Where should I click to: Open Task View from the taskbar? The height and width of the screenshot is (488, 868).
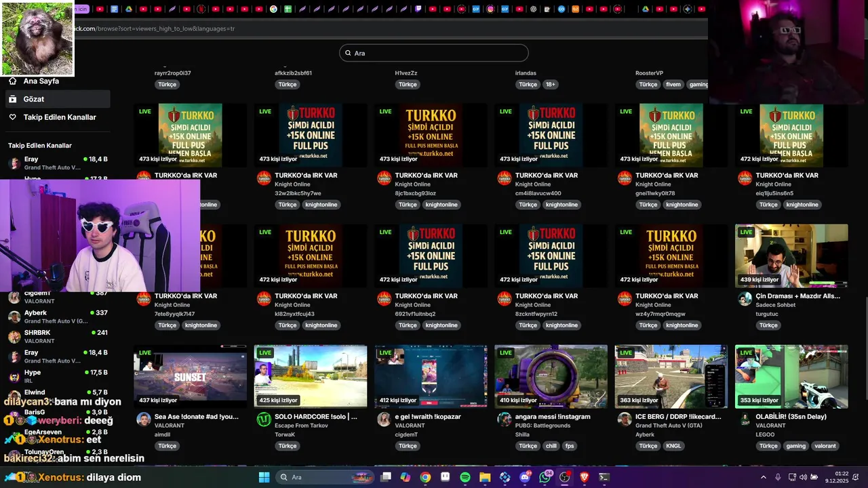click(386, 477)
